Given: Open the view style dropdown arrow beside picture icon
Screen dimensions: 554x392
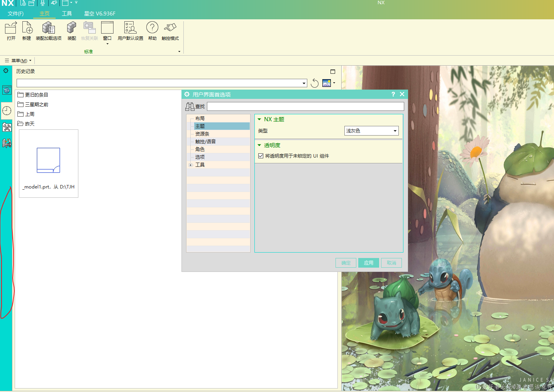Looking at the screenshot, I should tap(334, 83).
